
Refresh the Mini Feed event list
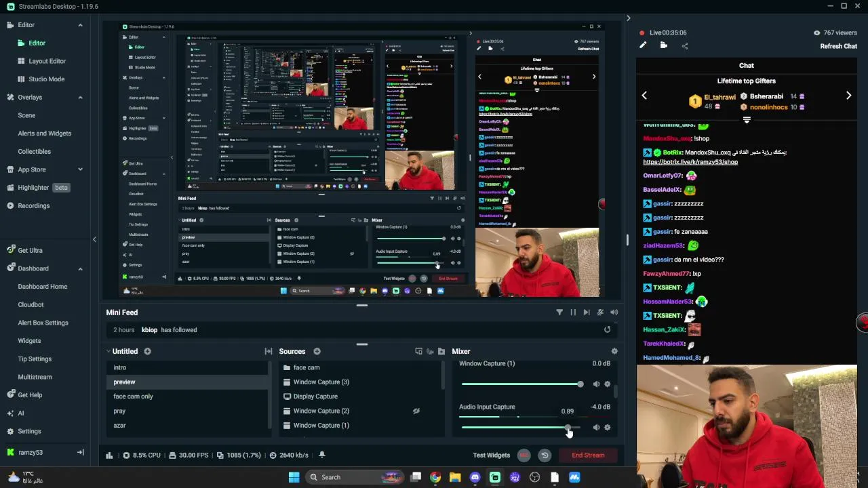tap(607, 329)
